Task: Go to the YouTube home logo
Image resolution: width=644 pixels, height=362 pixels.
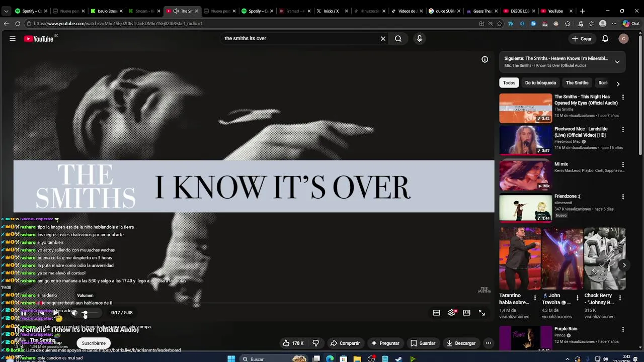Action: point(39,39)
